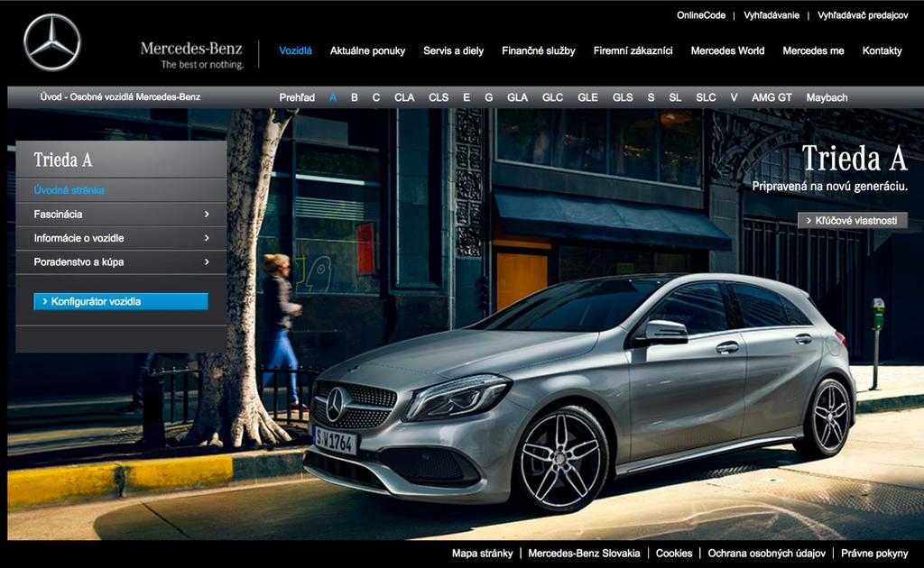
Task: Open the Servis a diely menu
Action: (453, 50)
